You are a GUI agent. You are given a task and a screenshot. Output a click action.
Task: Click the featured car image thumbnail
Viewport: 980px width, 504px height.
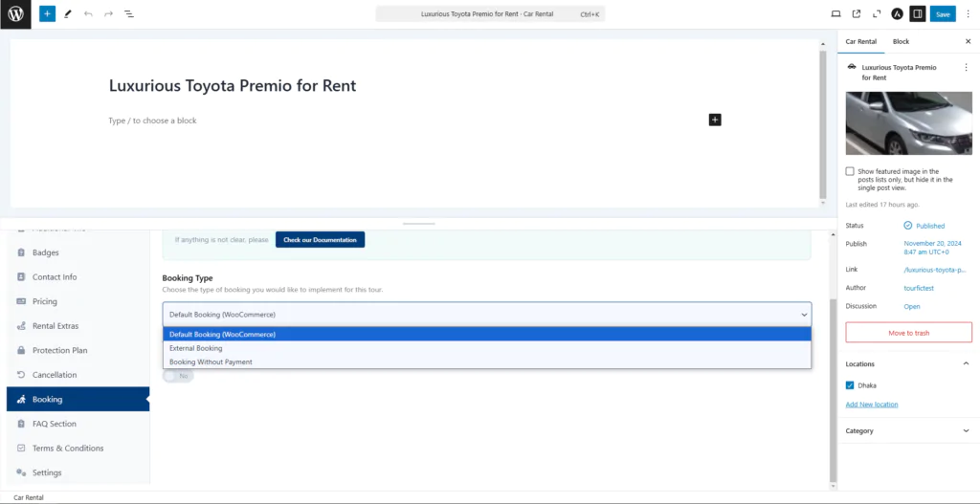908,123
